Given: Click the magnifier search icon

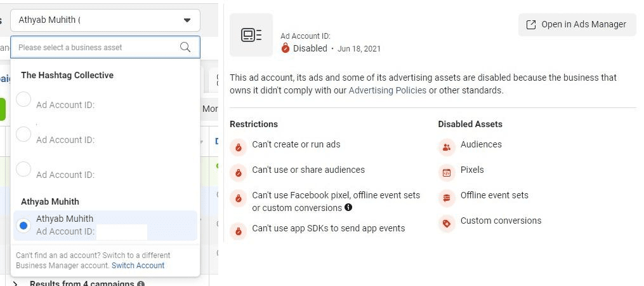Looking at the screenshot, I should (185, 47).
